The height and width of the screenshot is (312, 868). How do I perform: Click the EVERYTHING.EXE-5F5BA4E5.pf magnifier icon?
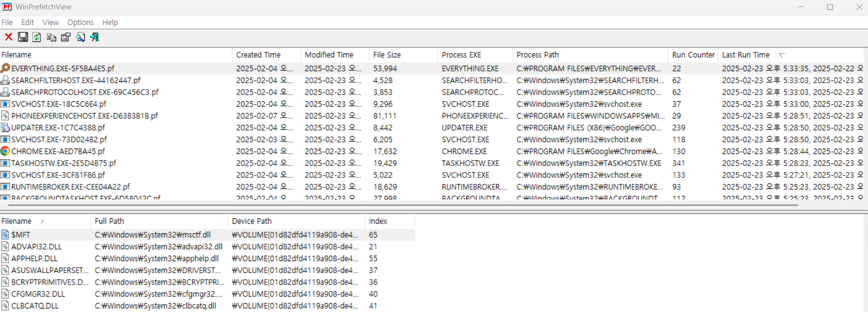click(5, 68)
